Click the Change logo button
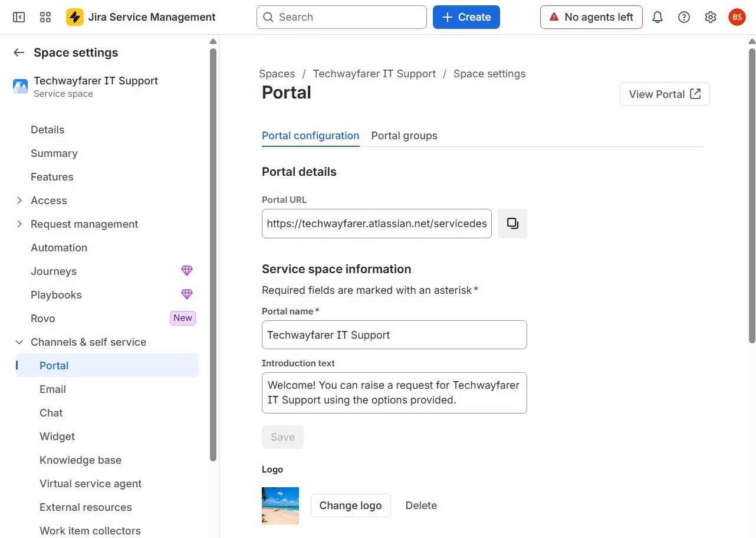Screen dimensions: 756x538 351,506
